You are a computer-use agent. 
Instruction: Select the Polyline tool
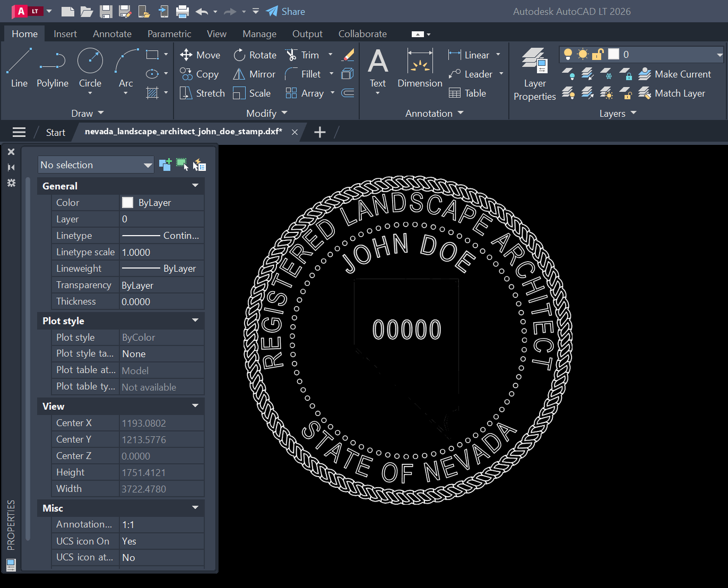(x=53, y=68)
